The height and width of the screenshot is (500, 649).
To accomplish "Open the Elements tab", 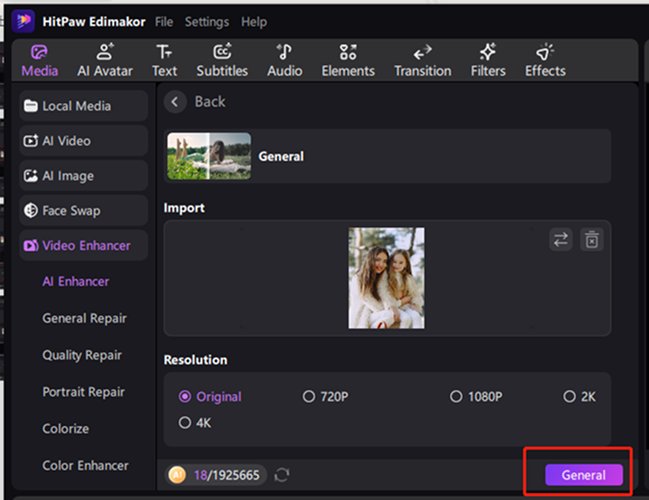I will pyautogui.click(x=348, y=61).
